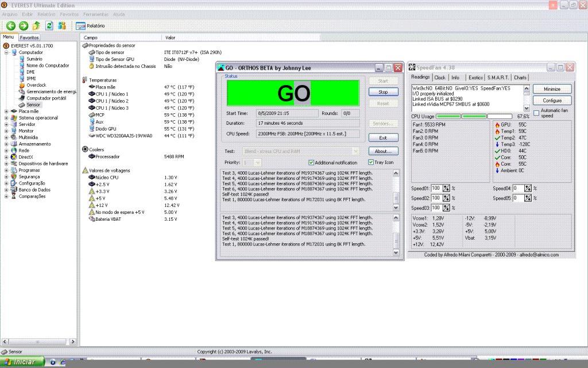The height and width of the screenshot is (368, 588).
Task: Click the Servidor category icon
Action: coord(14,124)
